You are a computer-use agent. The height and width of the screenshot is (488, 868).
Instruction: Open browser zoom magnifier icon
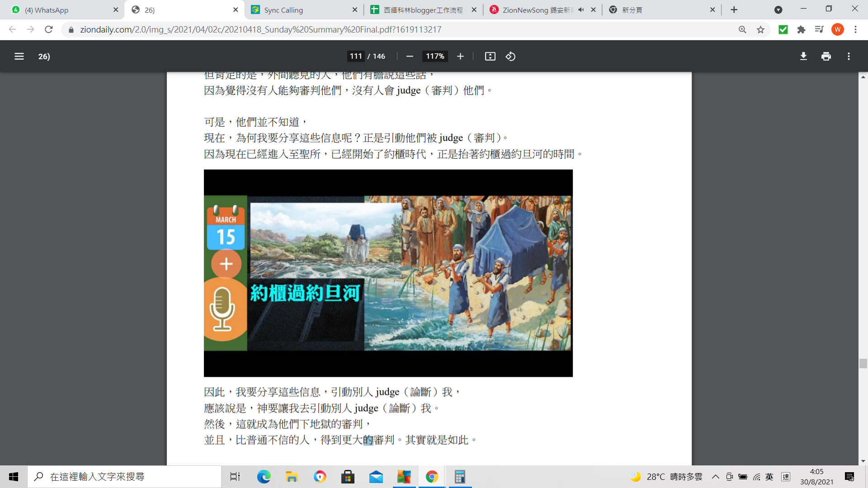point(742,29)
